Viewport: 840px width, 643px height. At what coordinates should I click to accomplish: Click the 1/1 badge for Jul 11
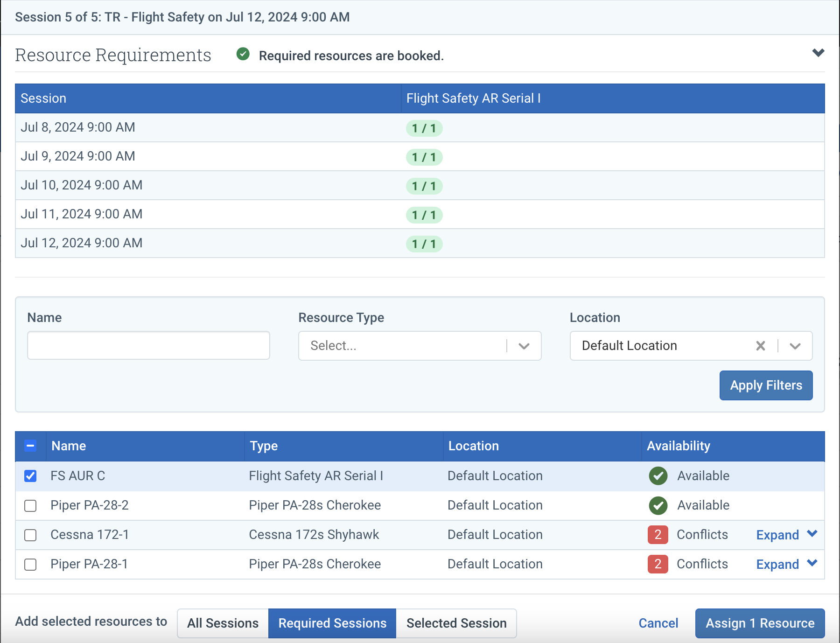pos(424,215)
